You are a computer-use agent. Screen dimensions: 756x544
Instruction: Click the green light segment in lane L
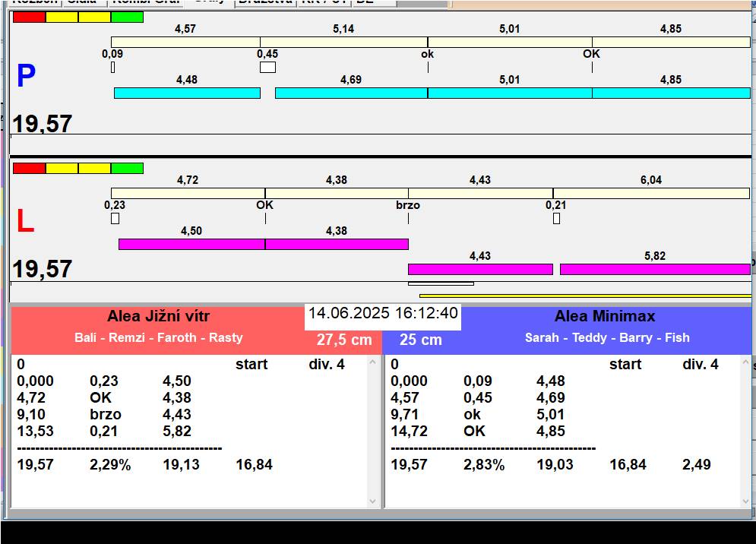127,168
